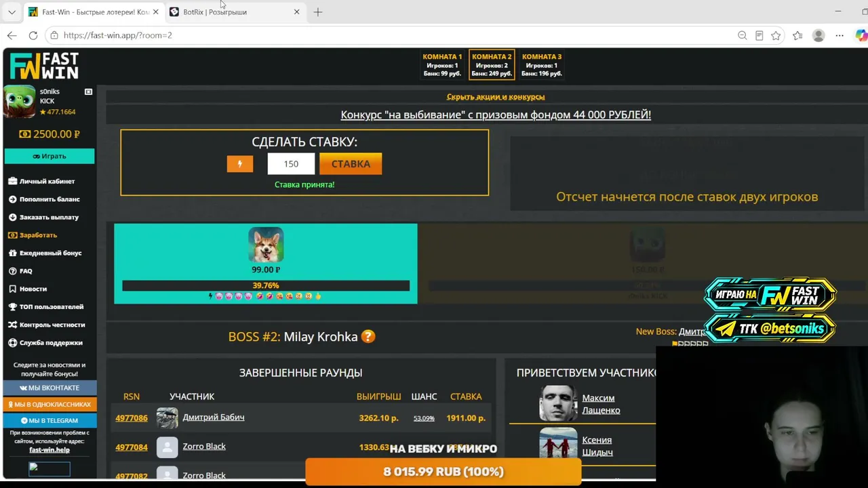Click the teal Играть button
Screen dimensions: 868x488
[50, 156]
